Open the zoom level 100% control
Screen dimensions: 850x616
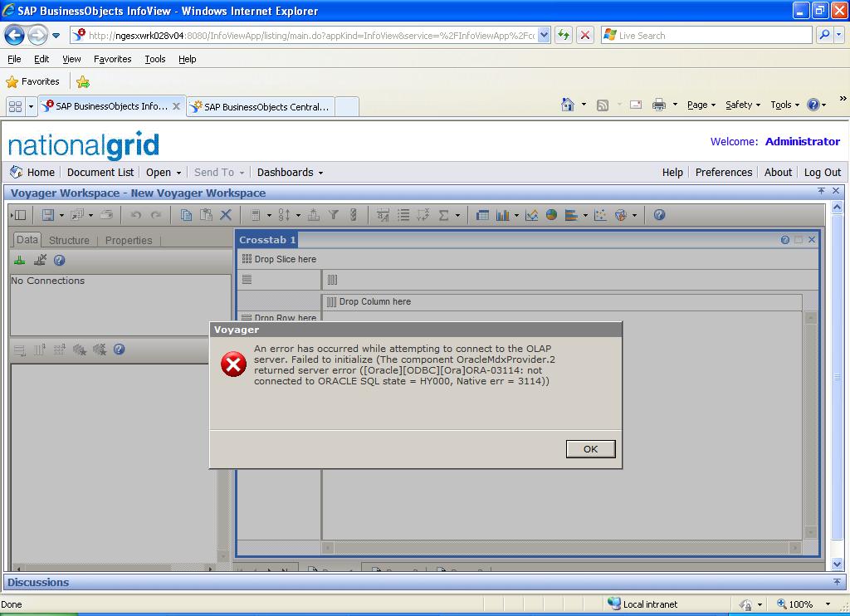click(804, 604)
